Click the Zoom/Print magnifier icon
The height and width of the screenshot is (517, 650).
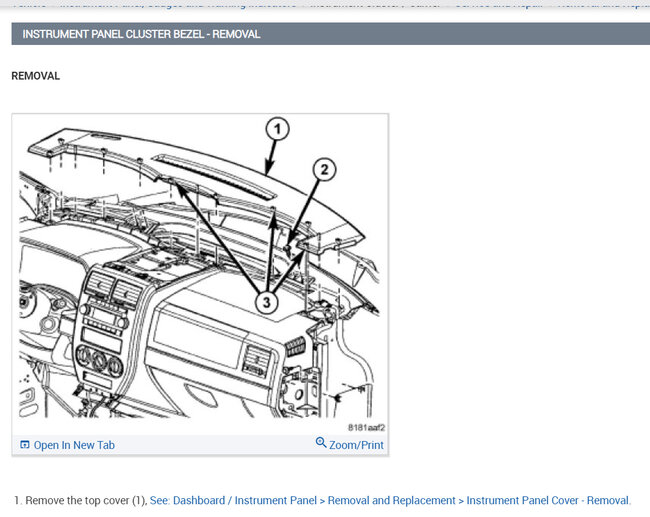[321, 443]
